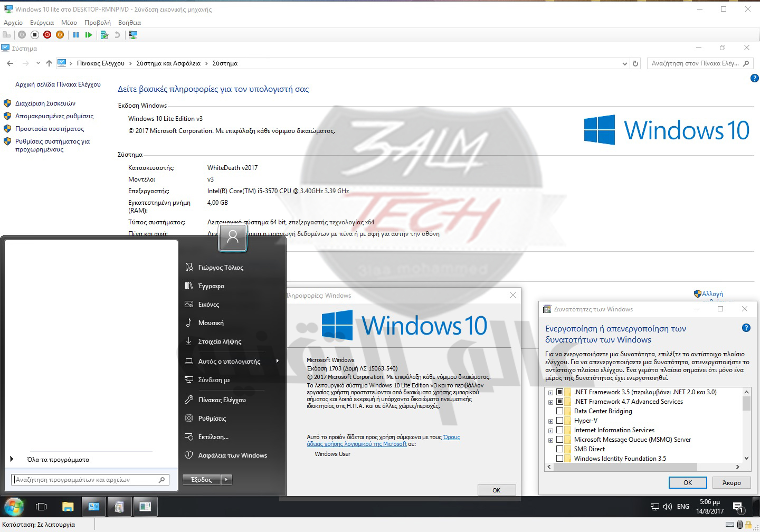
Task: Check Windows Identity Foundation 3.5
Action: [560, 459]
